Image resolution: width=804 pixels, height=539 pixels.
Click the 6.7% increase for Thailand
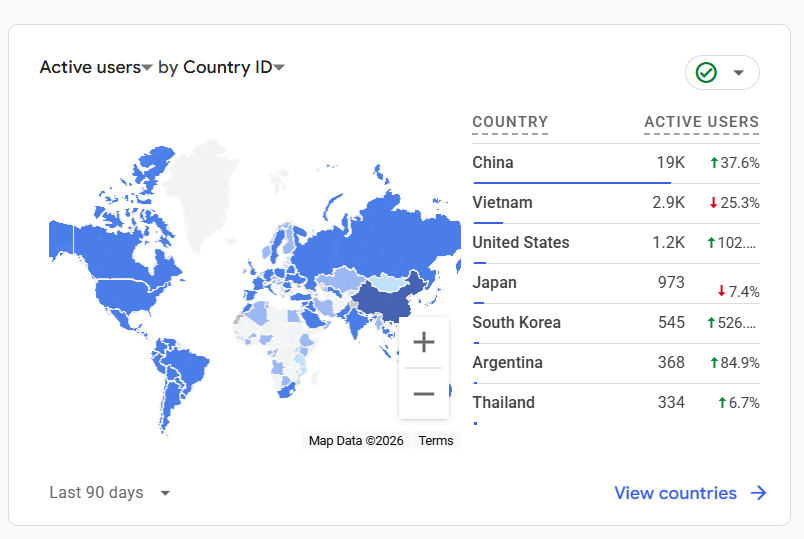tap(739, 403)
